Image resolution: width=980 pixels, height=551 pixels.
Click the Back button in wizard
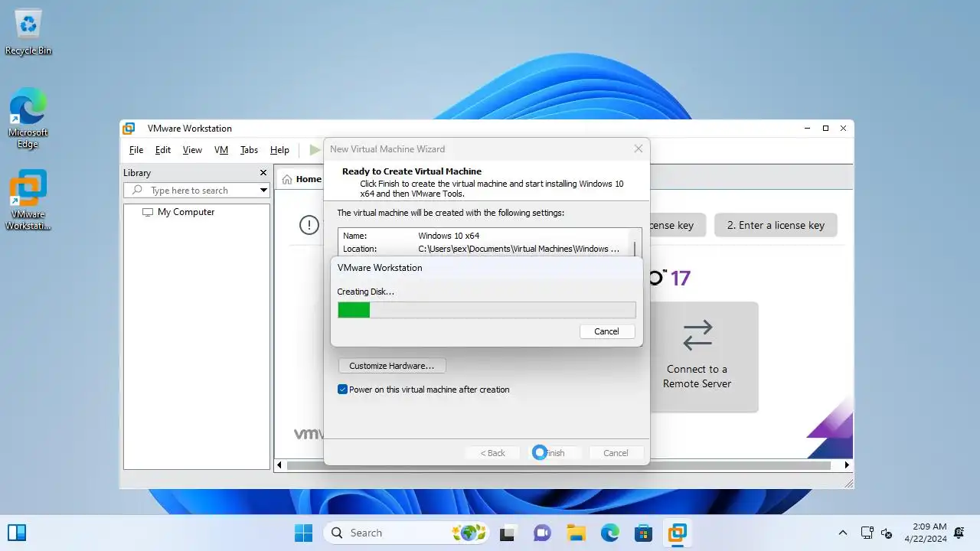tap(493, 453)
